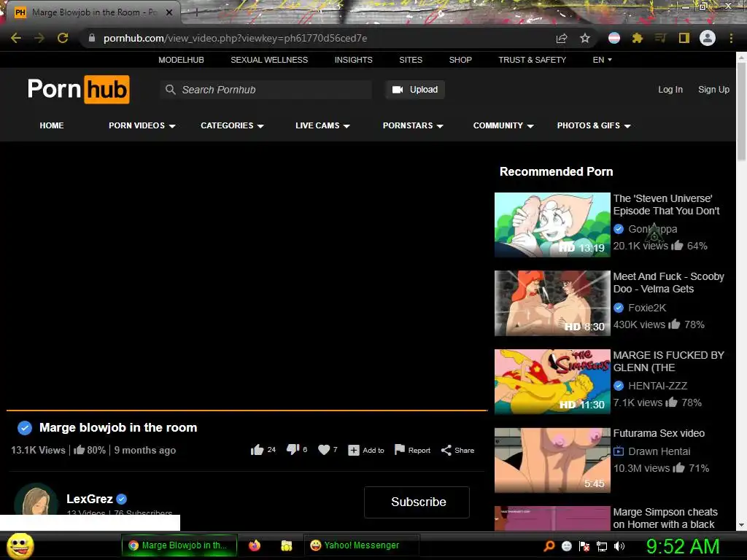Screen dimensions: 747x560
Task: Open Chrome's three-dot menu
Action: pyautogui.click(x=731, y=38)
